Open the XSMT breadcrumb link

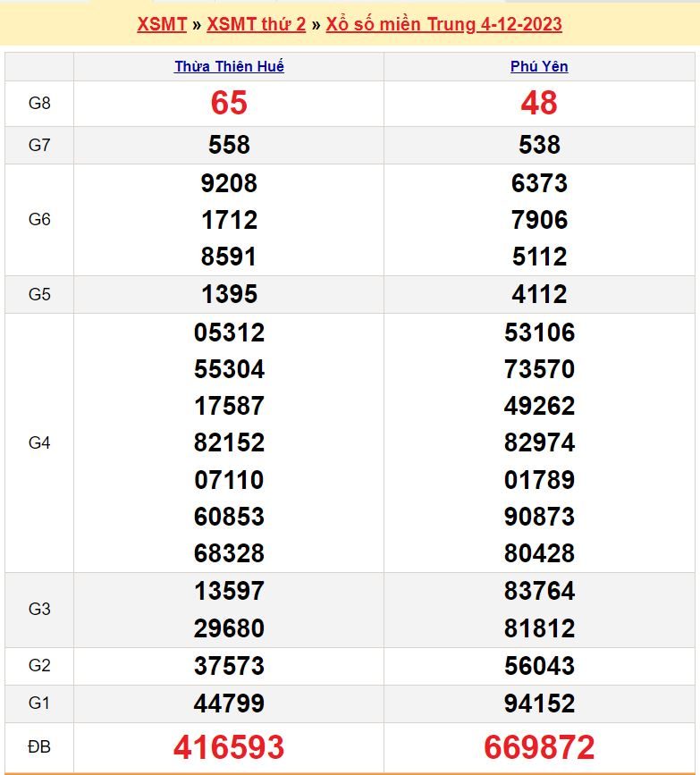(161, 24)
